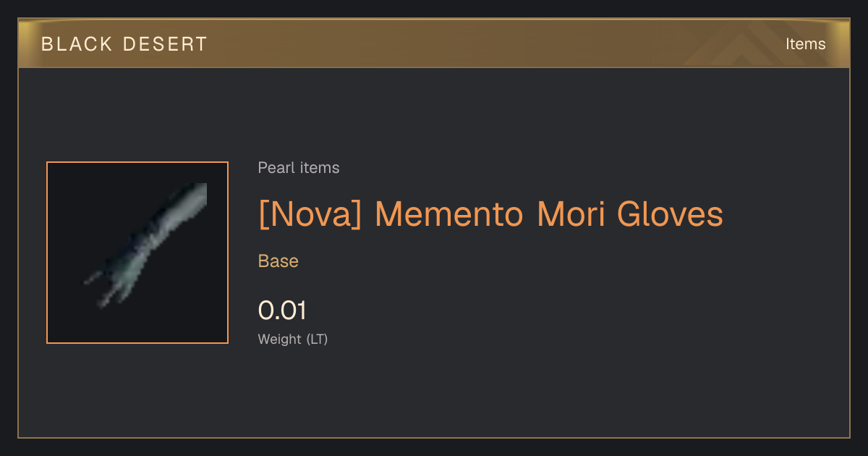Select the Pearl items category label
868x456 pixels.
pyautogui.click(x=299, y=168)
